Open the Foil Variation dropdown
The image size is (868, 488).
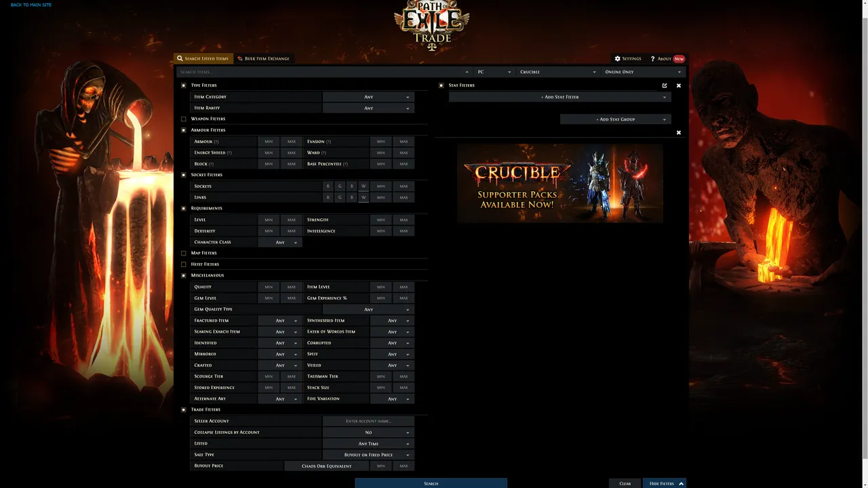(x=392, y=399)
